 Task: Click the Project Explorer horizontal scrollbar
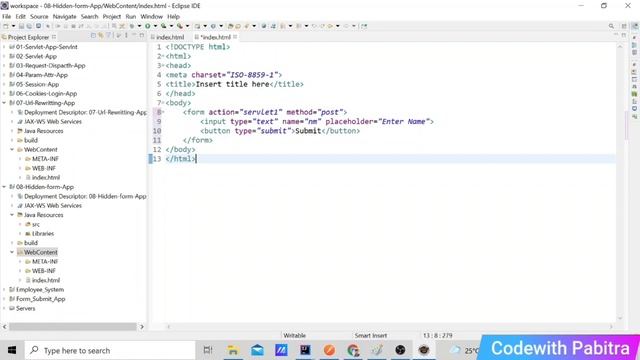(73, 327)
